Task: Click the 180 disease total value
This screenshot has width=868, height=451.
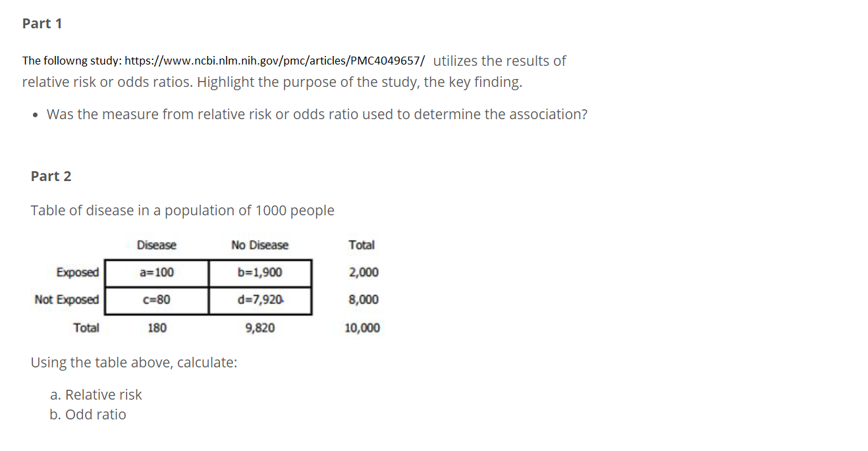Action: (x=157, y=328)
